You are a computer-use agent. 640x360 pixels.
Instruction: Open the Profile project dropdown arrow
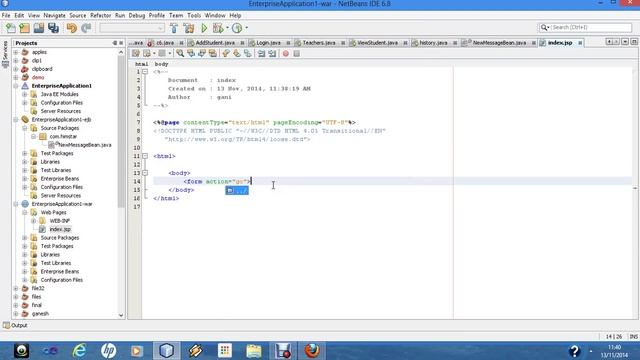coord(246,28)
